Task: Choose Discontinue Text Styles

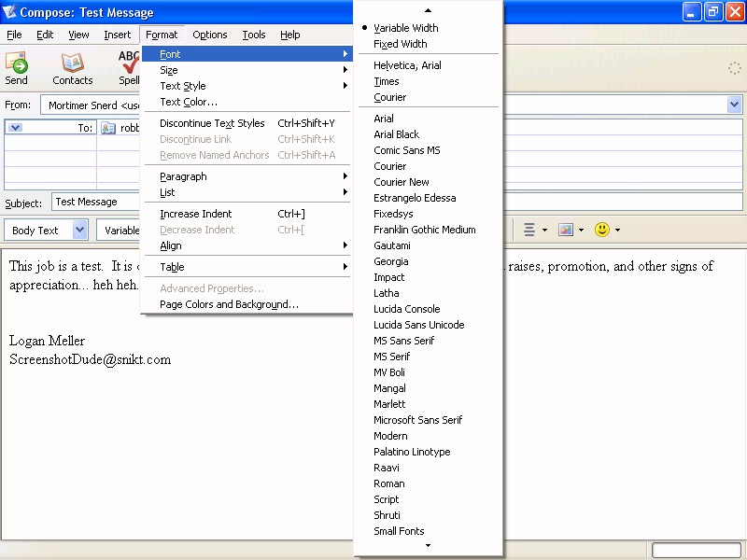Action: [247, 123]
